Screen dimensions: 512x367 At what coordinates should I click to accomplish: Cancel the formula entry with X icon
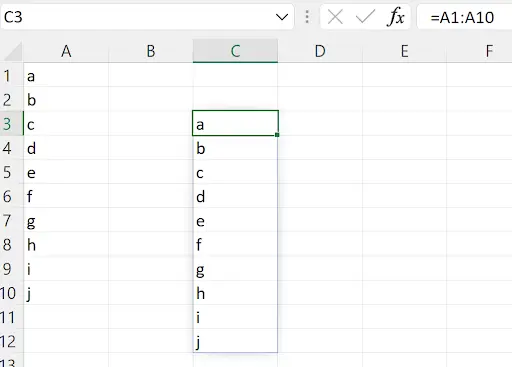335,17
